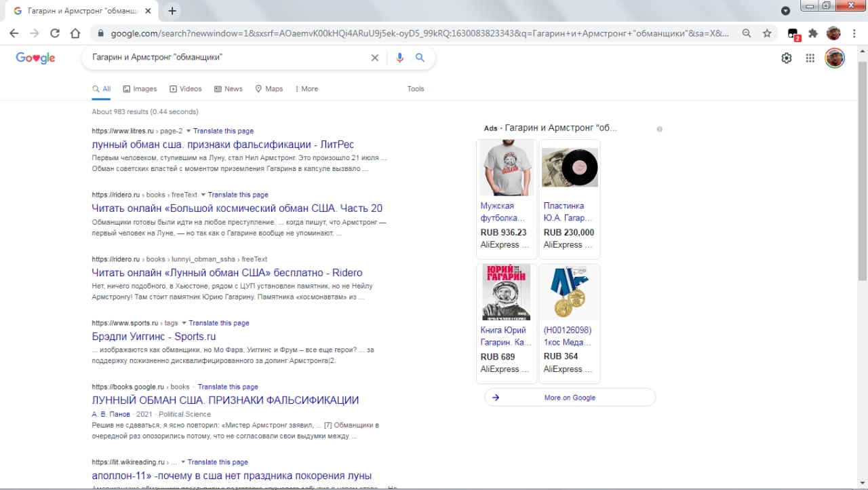Switch to the Maps tab
The width and height of the screenshot is (868, 490).
point(269,89)
